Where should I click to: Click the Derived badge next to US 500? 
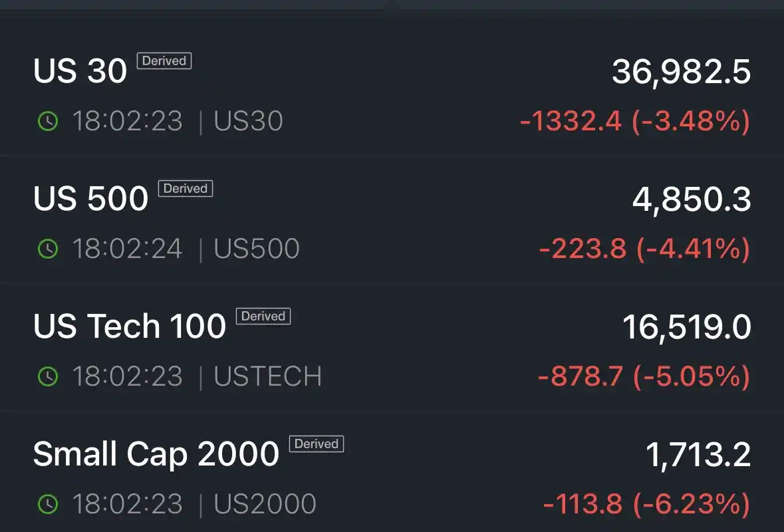(186, 189)
